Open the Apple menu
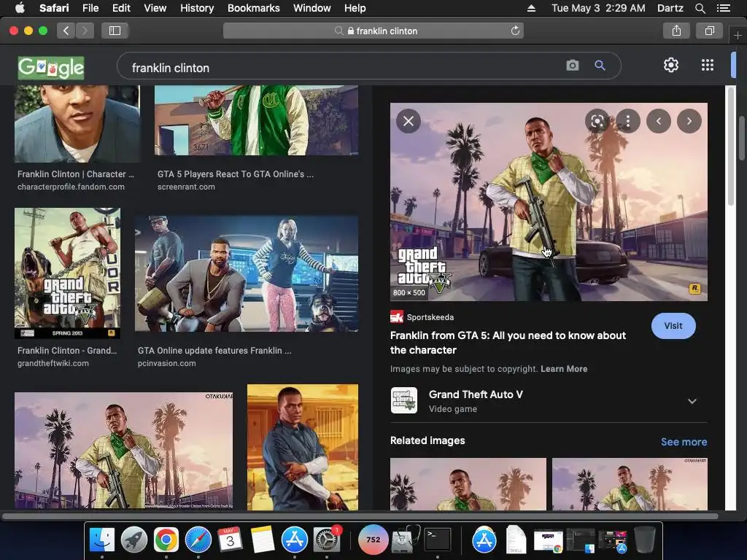The image size is (747, 560). 20,8
